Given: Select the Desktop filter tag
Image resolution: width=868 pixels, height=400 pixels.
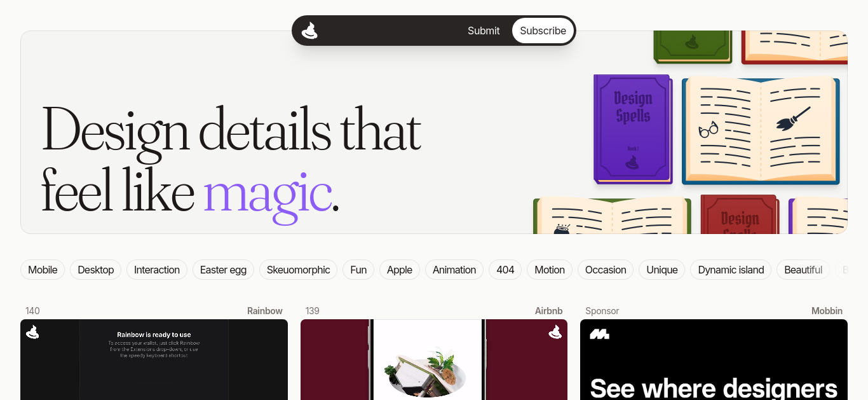Looking at the screenshot, I should (x=95, y=270).
